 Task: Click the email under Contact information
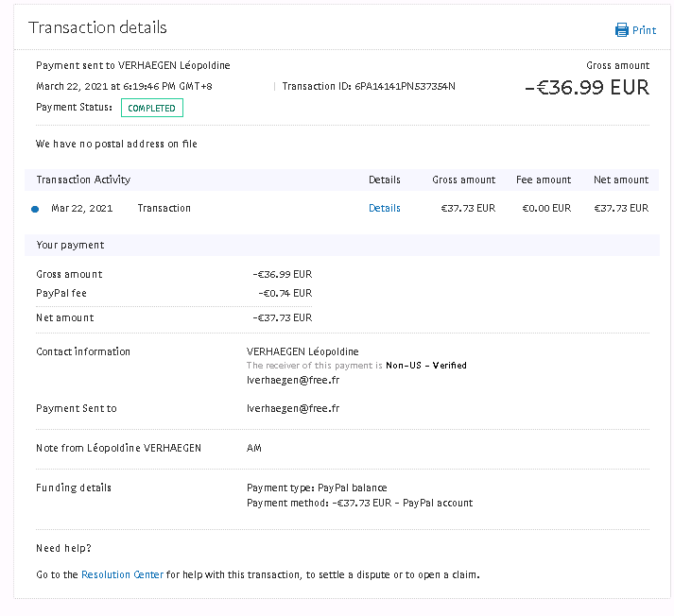[292, 380]
